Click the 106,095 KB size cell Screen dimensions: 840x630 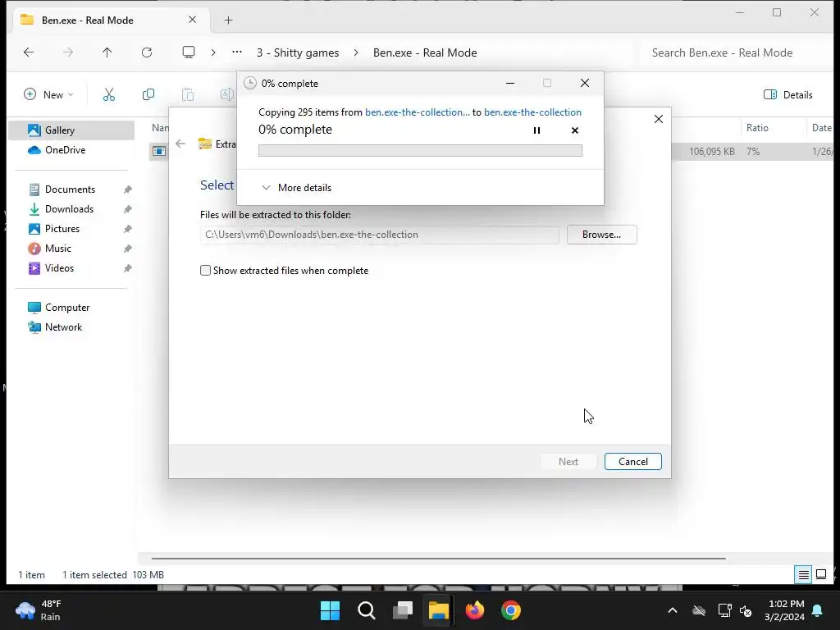point(711,152)
